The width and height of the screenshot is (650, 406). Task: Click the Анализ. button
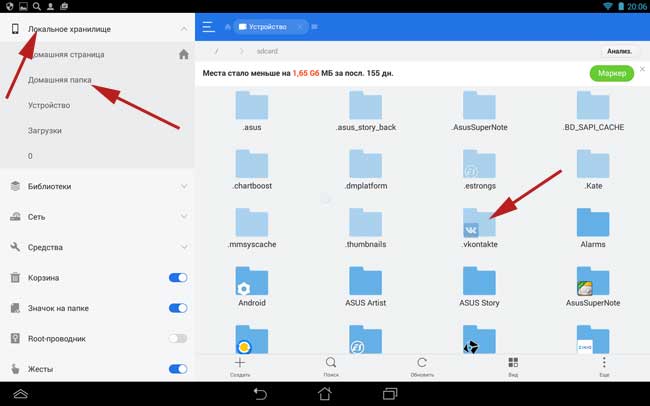(x=619, y=51)
